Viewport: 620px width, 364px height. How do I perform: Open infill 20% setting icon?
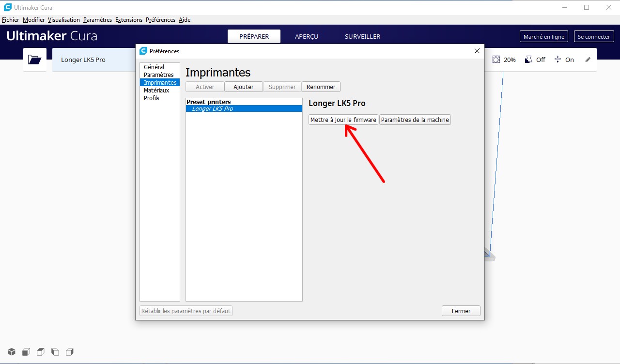496,60
